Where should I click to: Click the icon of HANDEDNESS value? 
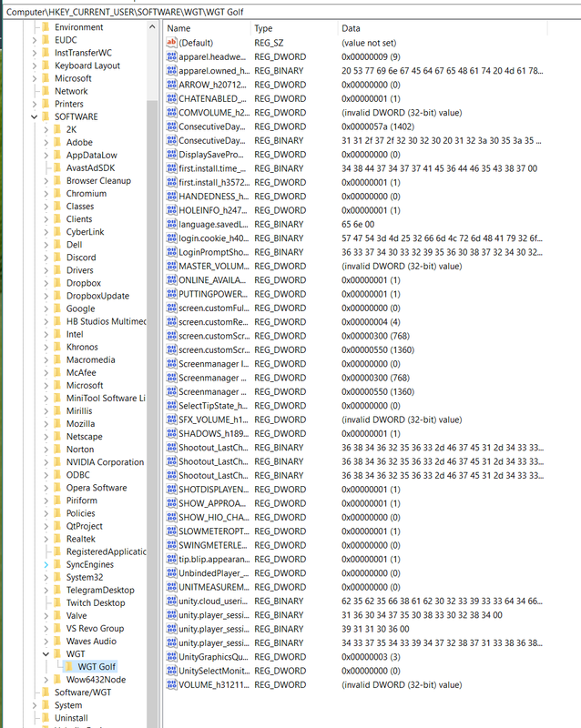[x=171, y=197]
